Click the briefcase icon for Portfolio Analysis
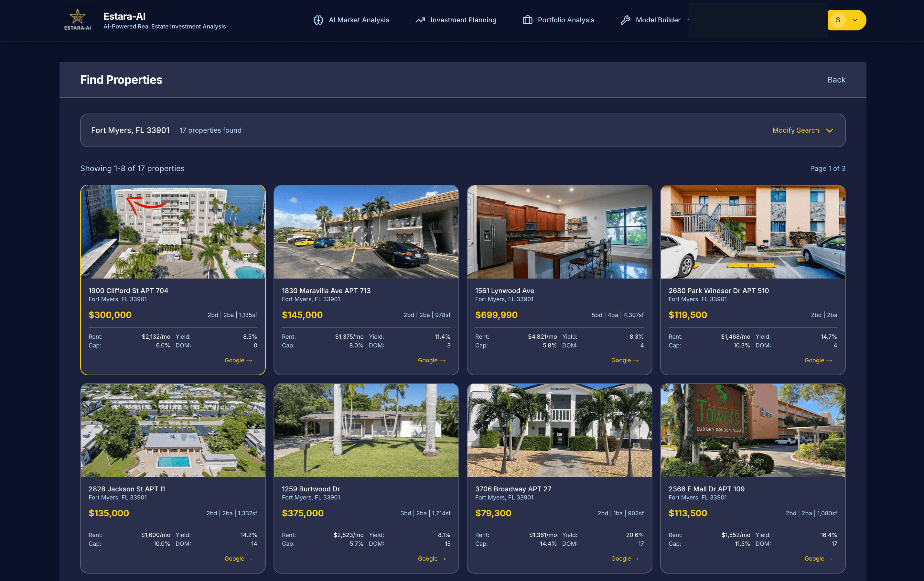 [x=527, y=20]
